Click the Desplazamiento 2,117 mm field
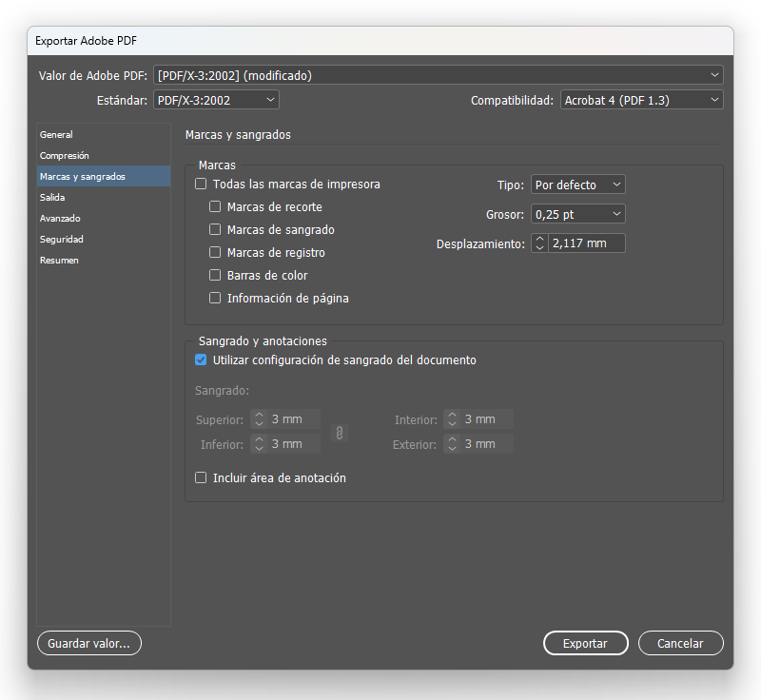 [x=586, y=243]
